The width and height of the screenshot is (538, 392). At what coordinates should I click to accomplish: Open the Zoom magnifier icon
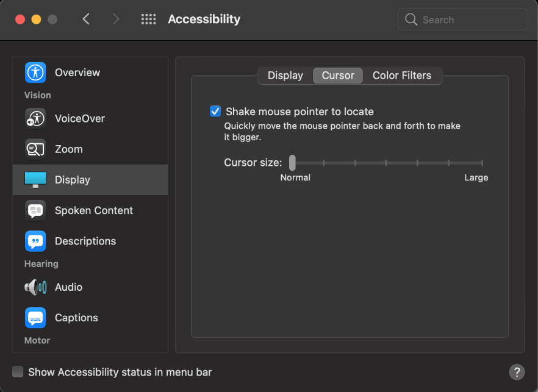35,149
